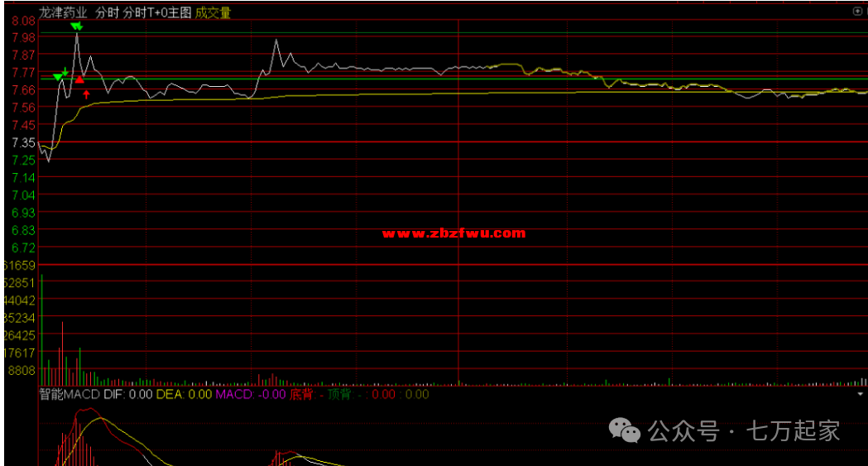The image size is (868, 466).
Task: Click the 17617 volume axis label
Action: tap(19, 353)
